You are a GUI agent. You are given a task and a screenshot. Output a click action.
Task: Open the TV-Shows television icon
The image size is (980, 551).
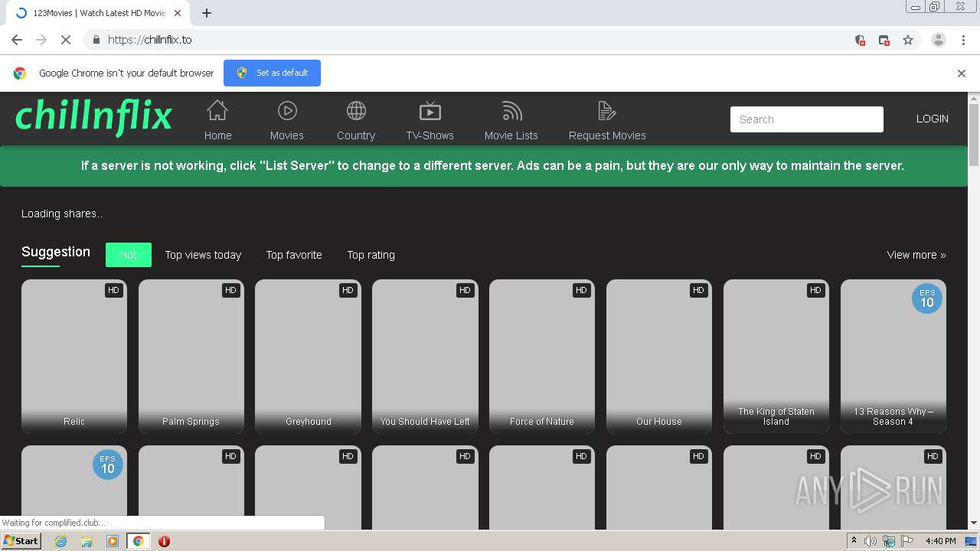pos(430,111)
